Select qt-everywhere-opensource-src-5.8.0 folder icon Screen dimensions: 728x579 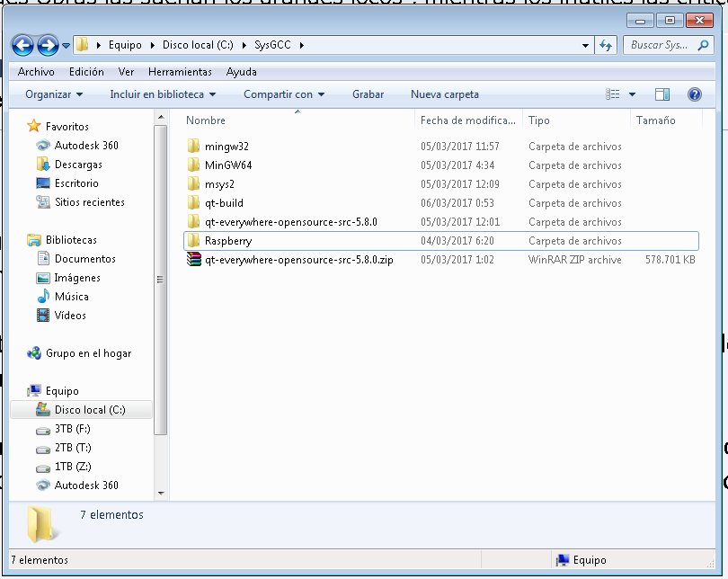click(x=193, y=221)
